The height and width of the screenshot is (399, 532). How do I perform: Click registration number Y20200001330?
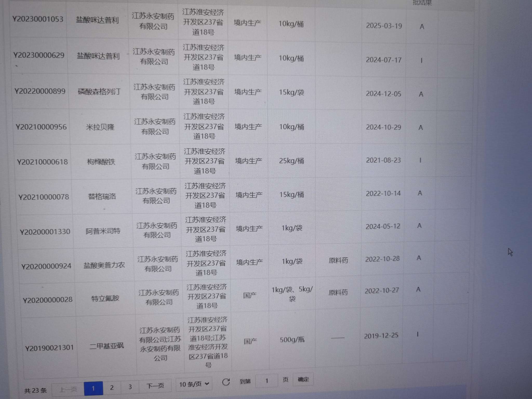45,231
